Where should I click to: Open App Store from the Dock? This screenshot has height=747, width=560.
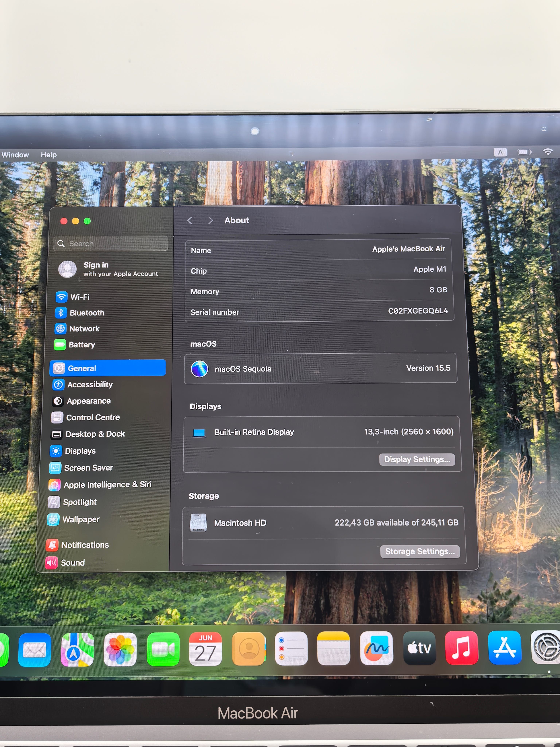[505, 647]
